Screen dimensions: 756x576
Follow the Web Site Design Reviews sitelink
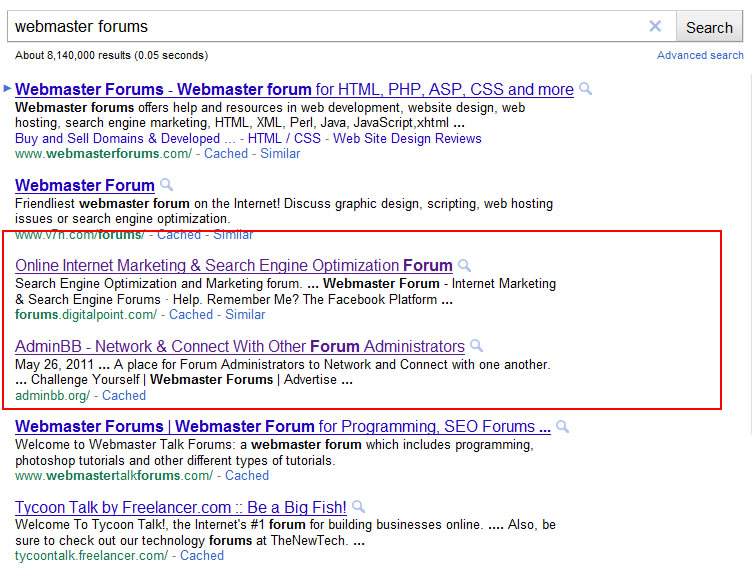[407, 138]
